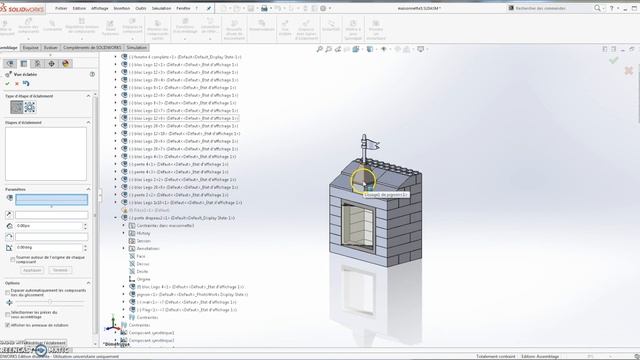640x360 pixels.
Task: Toggle the Section View icon
Action: 347,49
